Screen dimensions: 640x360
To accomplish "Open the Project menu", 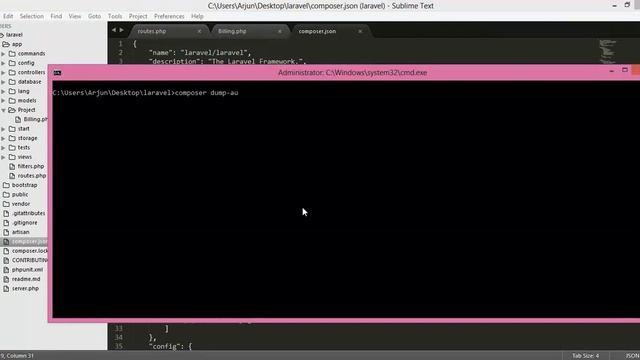I will (x=138, y=16).
